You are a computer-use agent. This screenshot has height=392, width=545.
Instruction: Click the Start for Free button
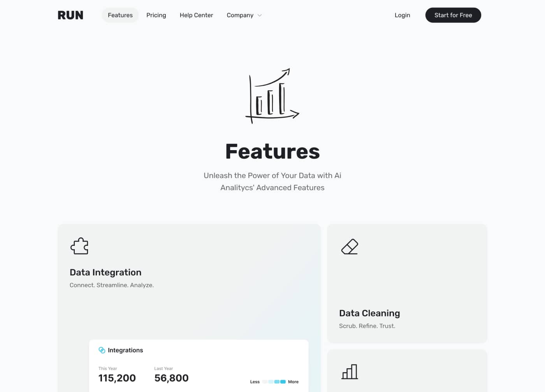coord(453,15)
